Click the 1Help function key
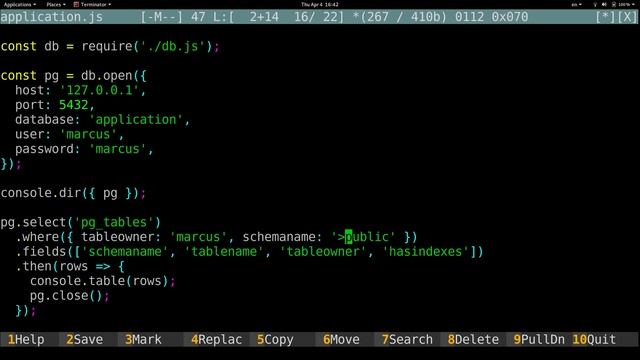 [x=26, y=340]
